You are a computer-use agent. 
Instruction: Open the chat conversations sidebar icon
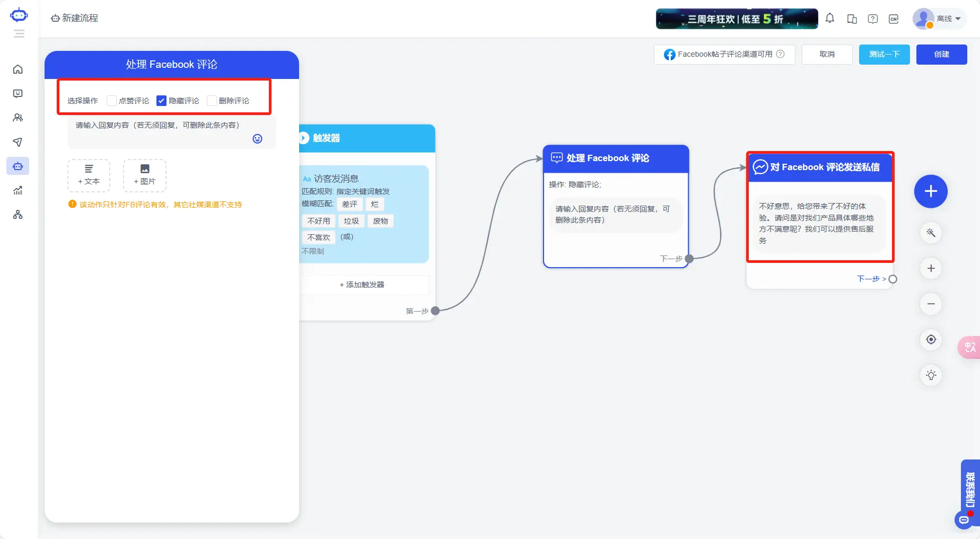(x=18, y=93)
